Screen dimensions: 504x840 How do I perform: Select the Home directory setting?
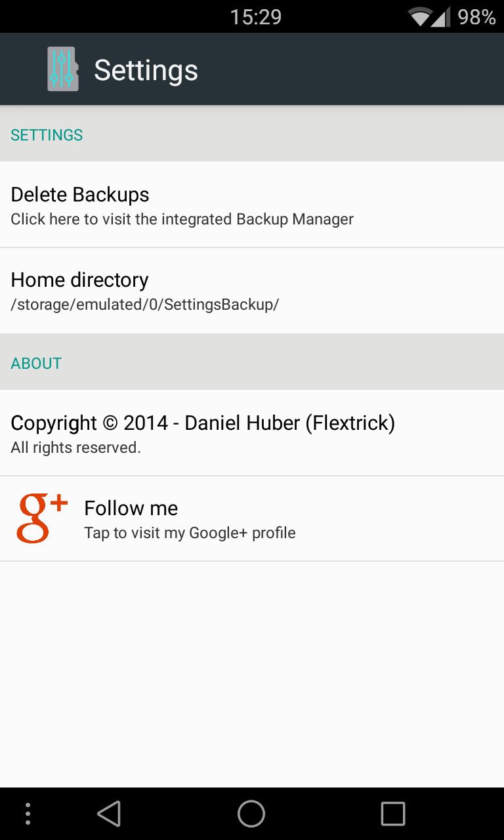[x=79, y=280]
